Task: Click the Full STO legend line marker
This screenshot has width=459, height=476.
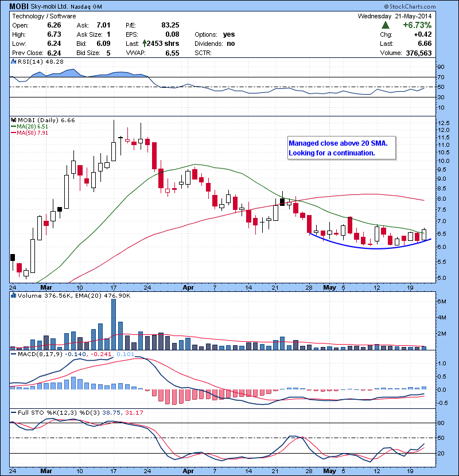Action: [14, 412]
